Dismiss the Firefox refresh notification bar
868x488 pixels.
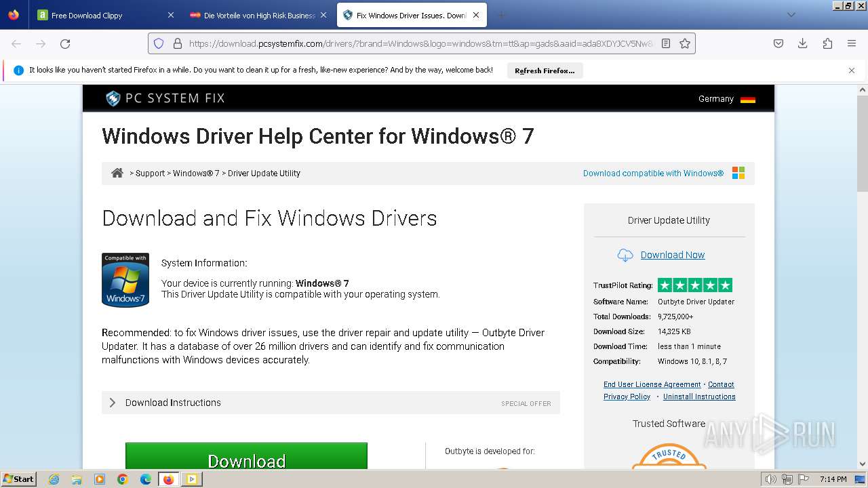coord(852,70)
